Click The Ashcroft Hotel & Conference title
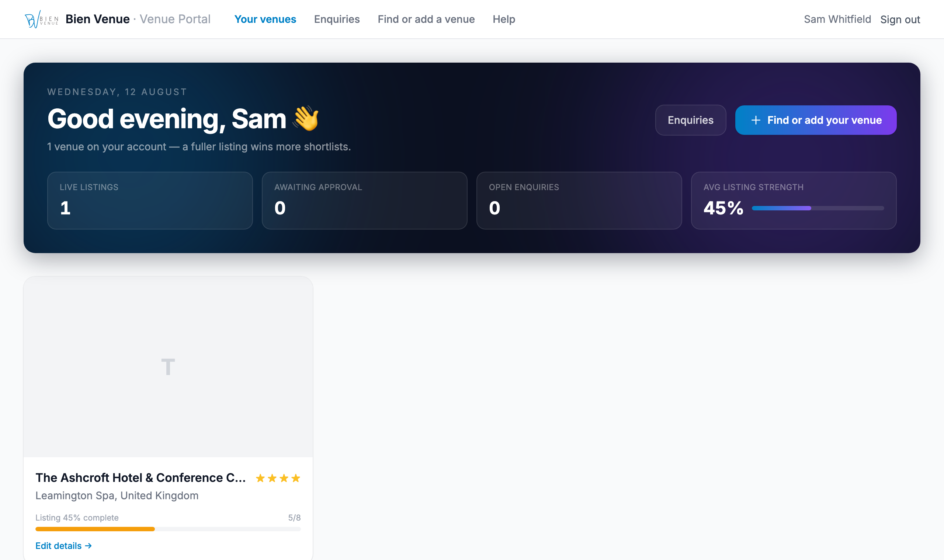944x560 pixels. point(140,478)
